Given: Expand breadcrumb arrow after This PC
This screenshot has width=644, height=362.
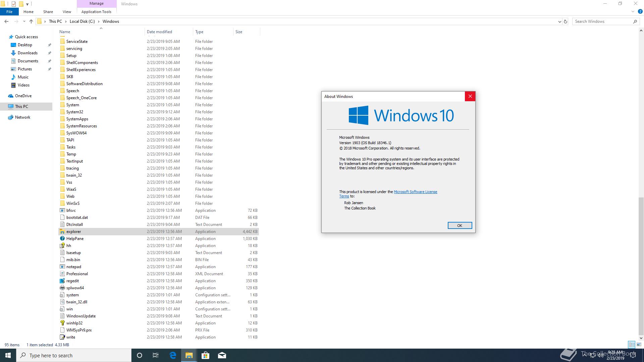Looking at the screenshot, I should [65, 21].
